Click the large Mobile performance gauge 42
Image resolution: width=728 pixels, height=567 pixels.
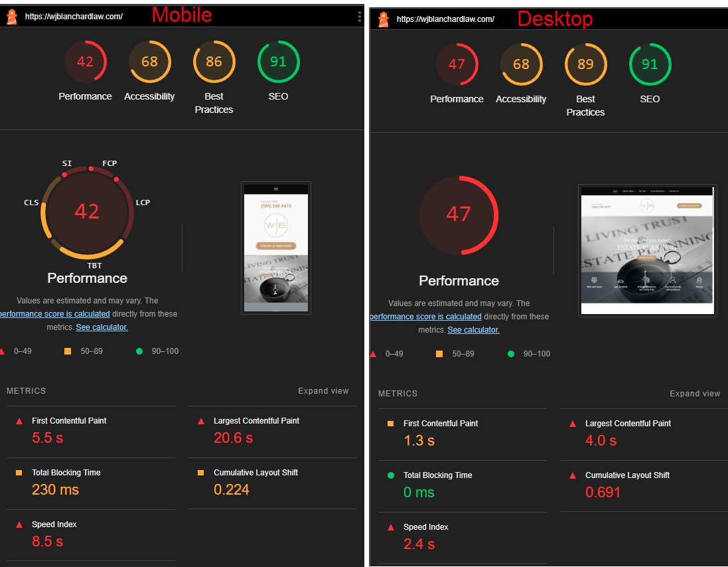tap(87, 211)
